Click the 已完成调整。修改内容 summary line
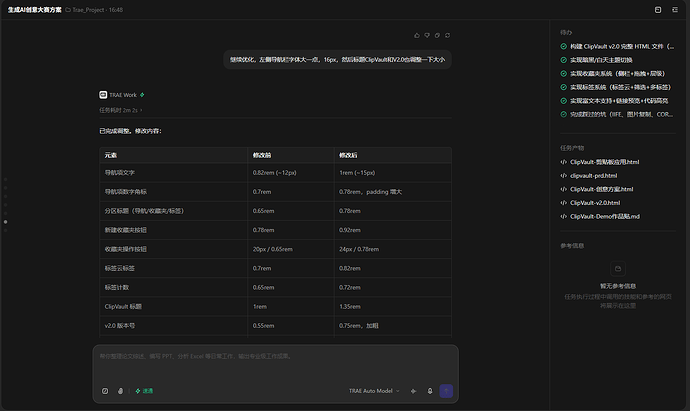The image size is (690, 411). [x=130, y=131]
